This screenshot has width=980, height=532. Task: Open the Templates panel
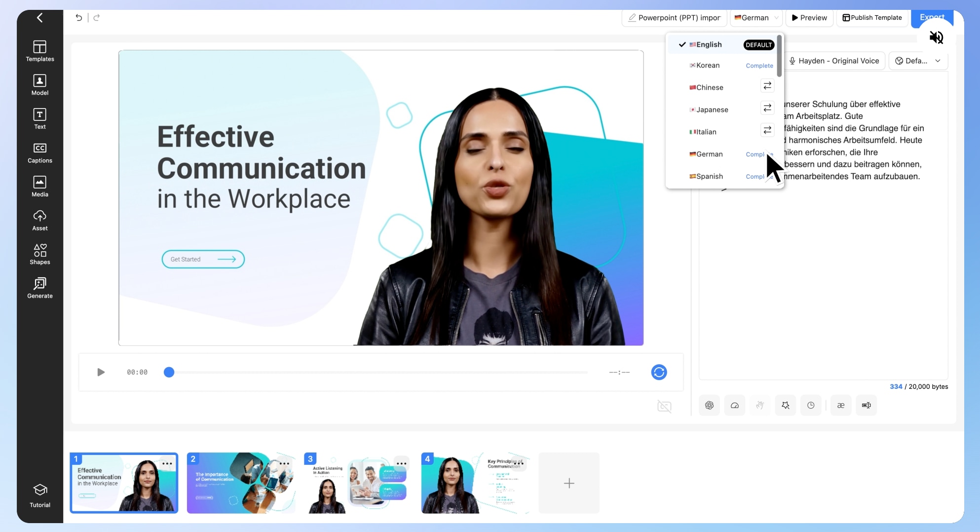click(x=39, y=51)
